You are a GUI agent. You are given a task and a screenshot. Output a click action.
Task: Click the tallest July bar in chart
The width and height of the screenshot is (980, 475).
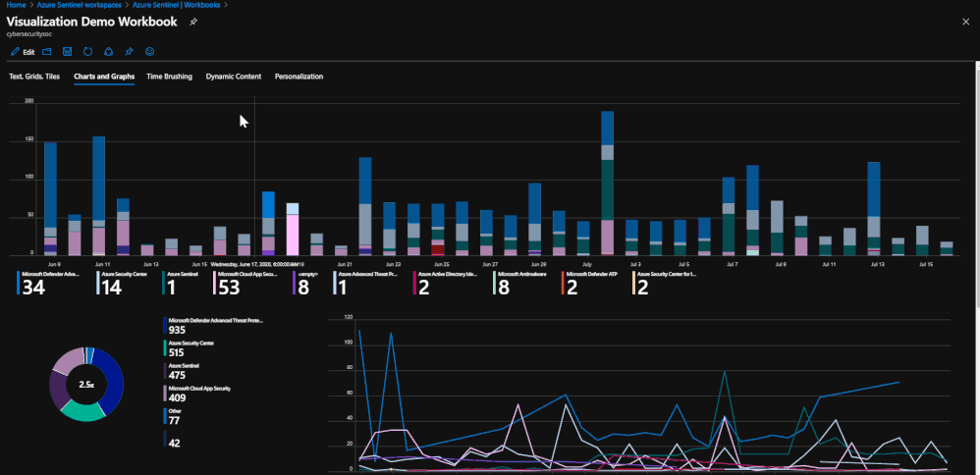tap(607, 184)
